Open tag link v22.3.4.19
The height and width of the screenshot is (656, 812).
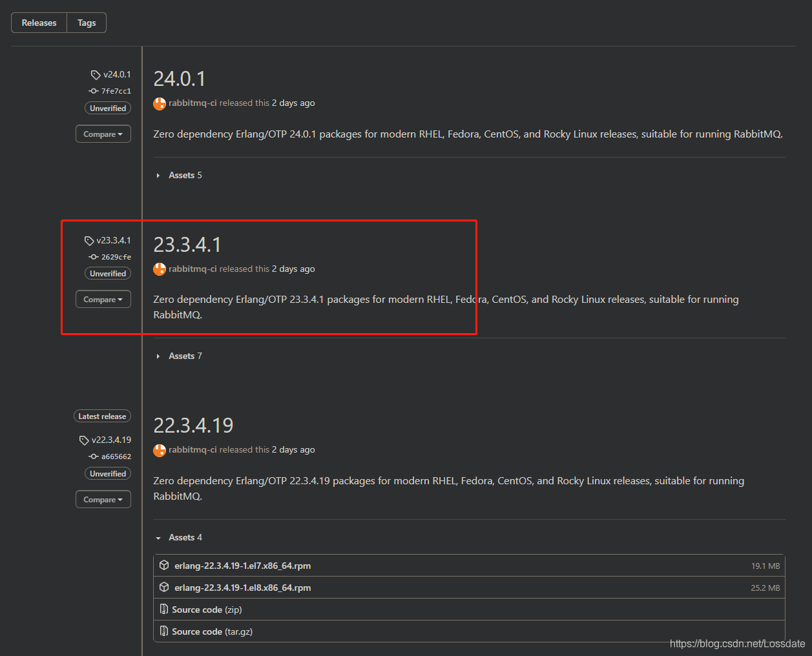tap(111, 440)
